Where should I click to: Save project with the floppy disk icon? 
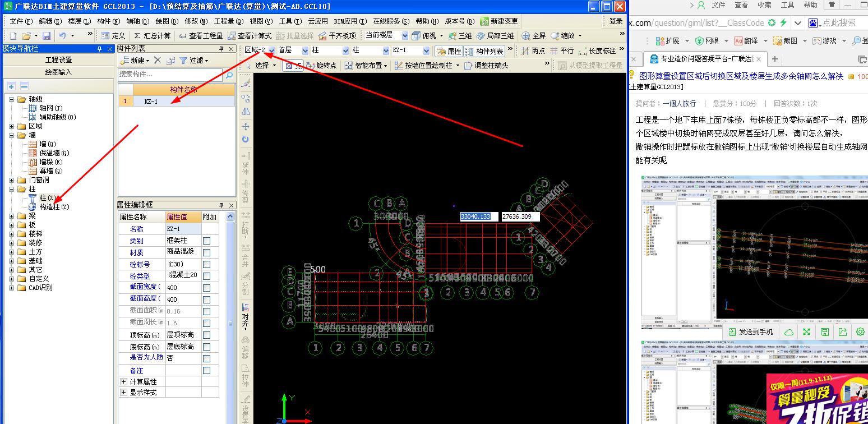click(47, 35)
